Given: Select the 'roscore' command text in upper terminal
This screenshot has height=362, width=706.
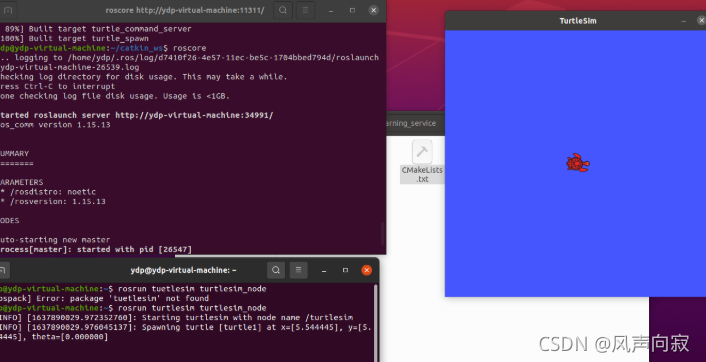Looking at the screenshot, I should 190,48.
